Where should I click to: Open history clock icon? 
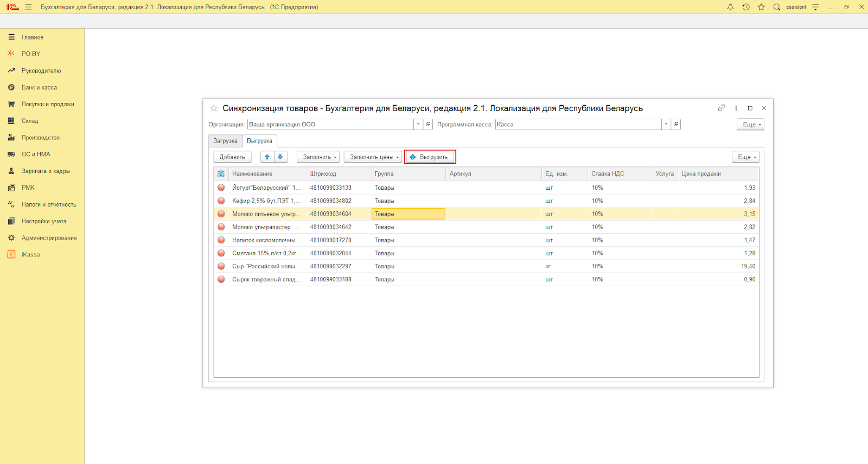click(746, 7)
